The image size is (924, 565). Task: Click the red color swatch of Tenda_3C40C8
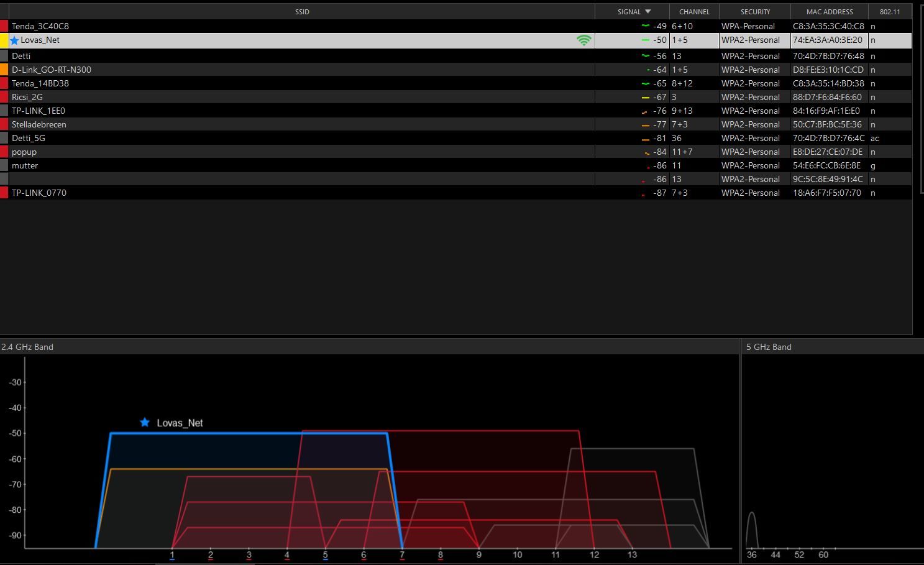pos(4,26)
